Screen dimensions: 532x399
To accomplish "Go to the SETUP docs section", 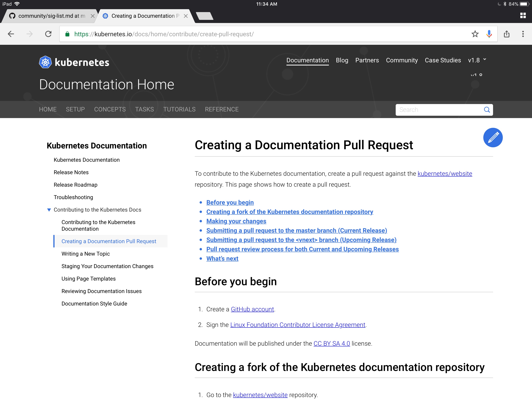I will point(75,109).
